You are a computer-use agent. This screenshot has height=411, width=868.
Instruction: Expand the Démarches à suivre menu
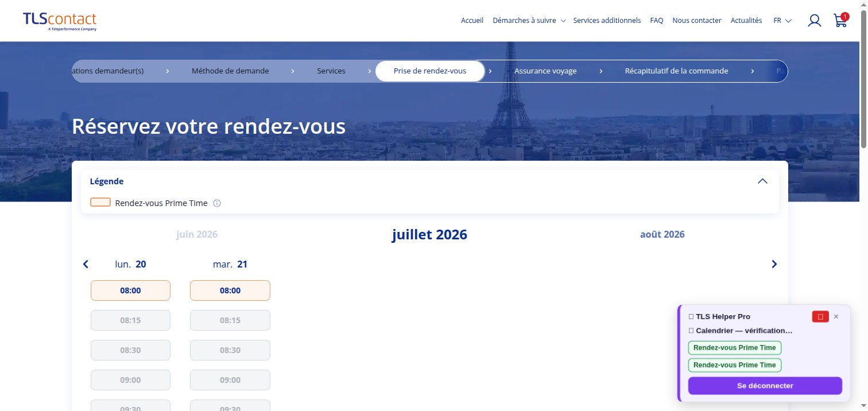point(529,21)
